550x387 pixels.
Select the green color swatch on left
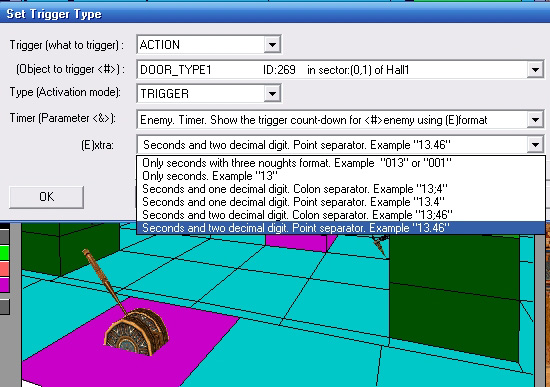click(4, 253)
